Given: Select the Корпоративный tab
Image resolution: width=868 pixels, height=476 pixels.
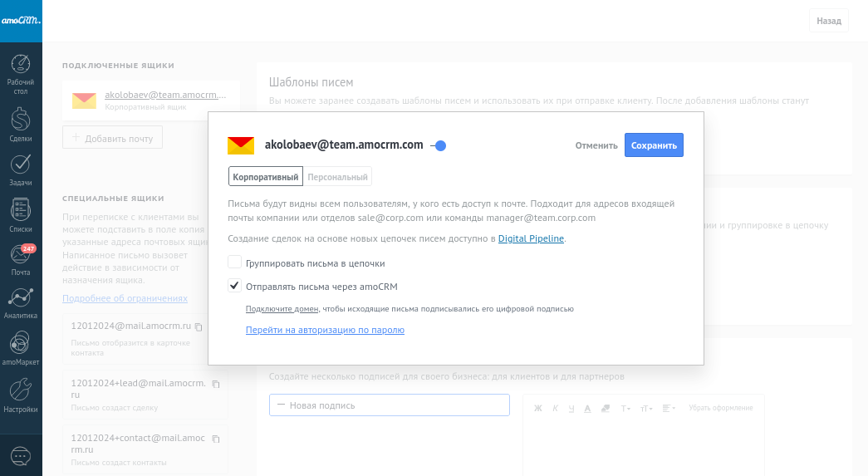Looking at the screenshot, I should [x=265, y=177].
